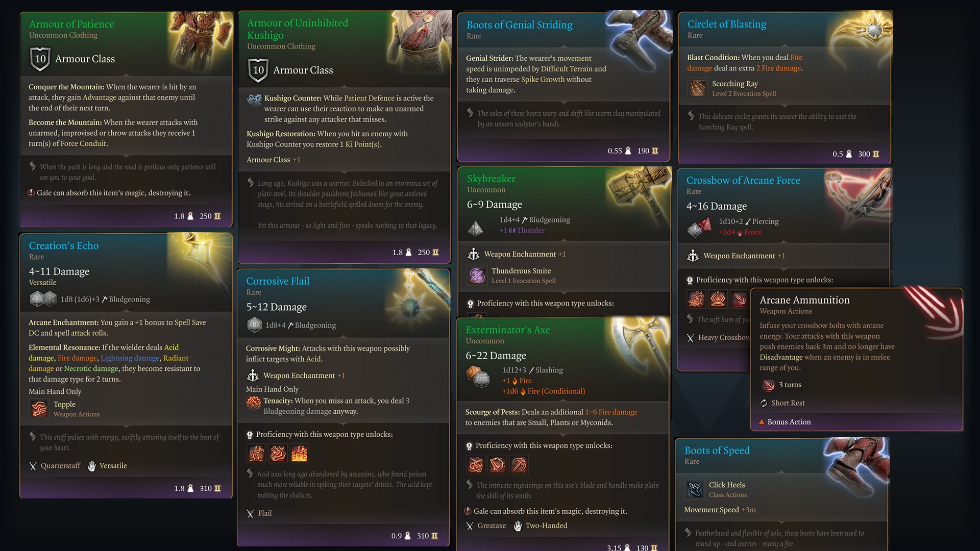This screenshot has height=551, width=980.
Task: Click third proficiency icon on Exterminator's Axe
Action: tap(519, 464)
